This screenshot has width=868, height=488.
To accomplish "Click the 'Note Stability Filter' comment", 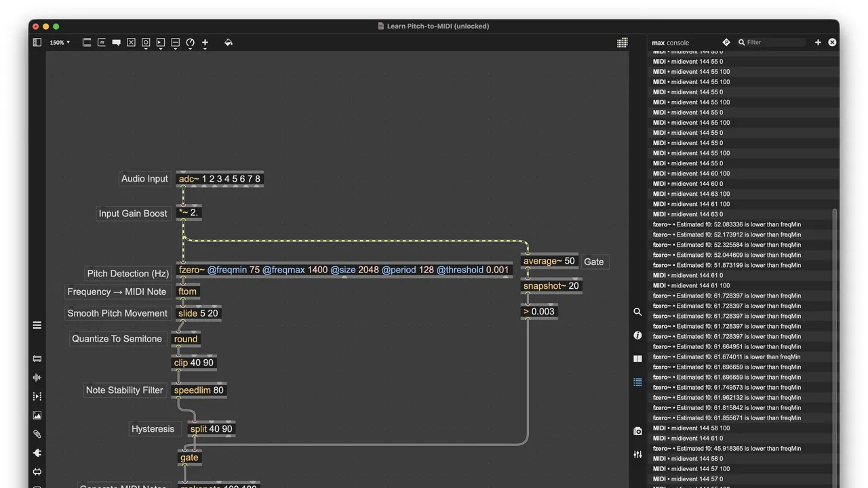I will [125, 390].
